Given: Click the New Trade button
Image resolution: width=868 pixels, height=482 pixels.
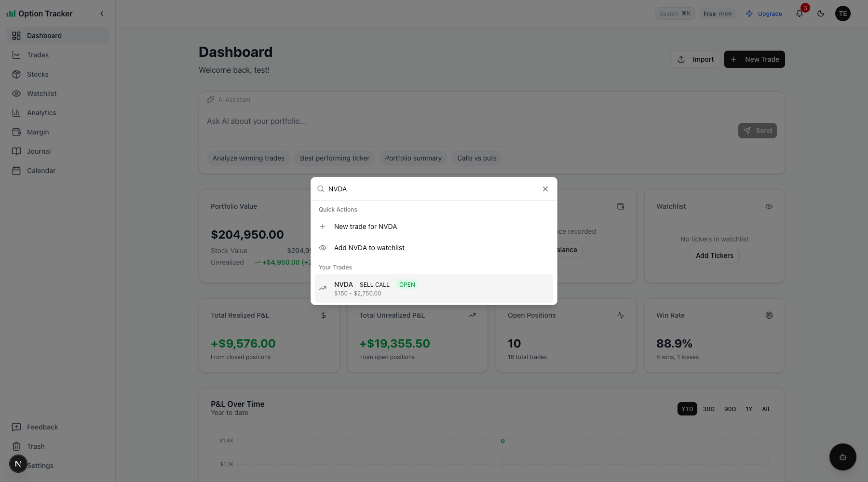Looking at the screenshot, I should tap(754, 59).
